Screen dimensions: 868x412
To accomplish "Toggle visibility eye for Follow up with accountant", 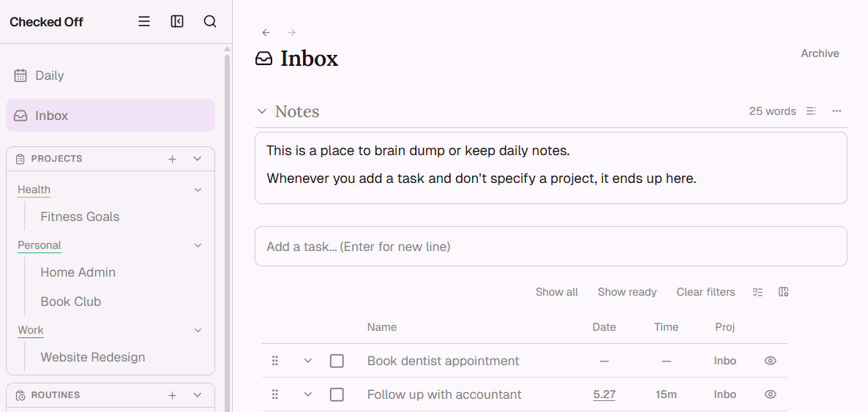I will click(770, 394).
